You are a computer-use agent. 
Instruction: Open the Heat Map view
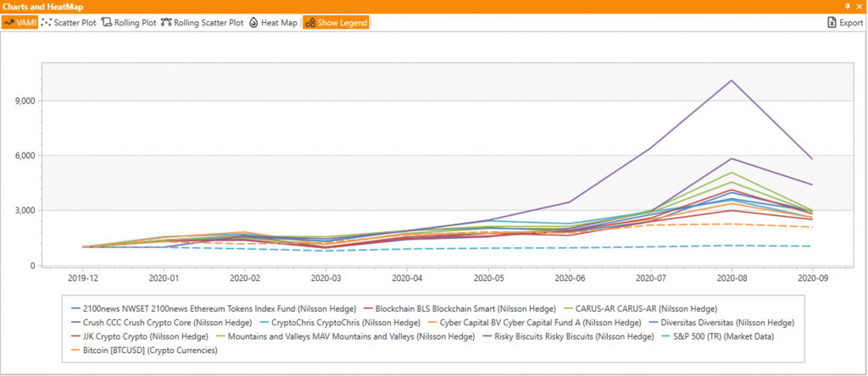(x=273, y=23)
